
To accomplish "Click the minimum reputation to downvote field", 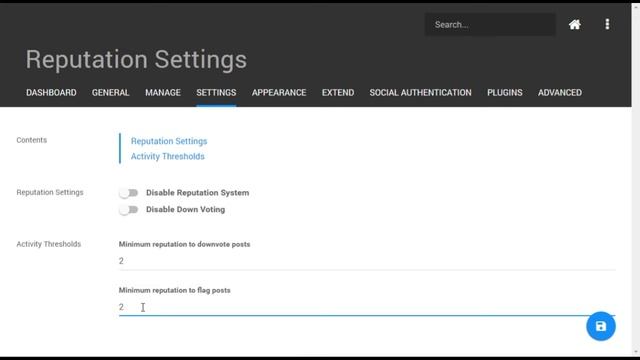I will point(367,261).
